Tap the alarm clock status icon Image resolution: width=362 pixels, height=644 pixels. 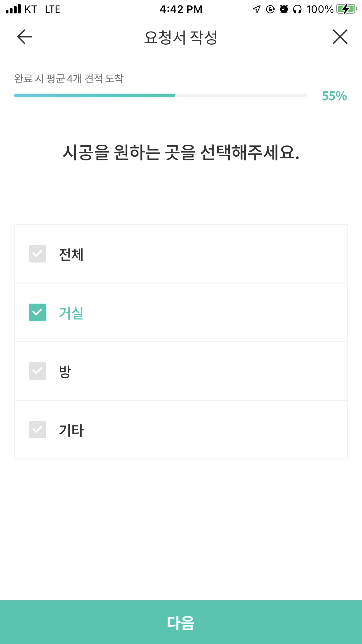(284, 9)
